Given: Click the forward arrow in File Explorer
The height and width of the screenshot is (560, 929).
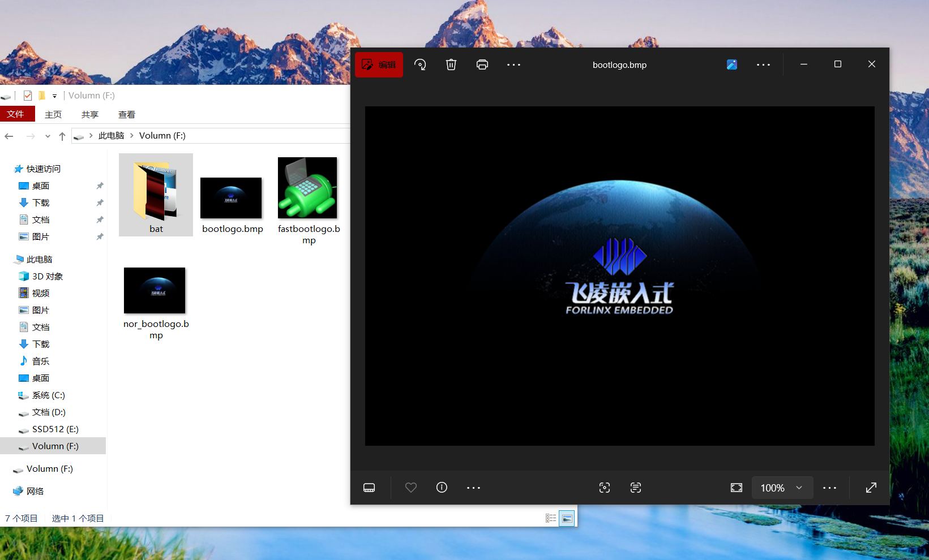Looking at the screenshot, I should coord(31,136).
